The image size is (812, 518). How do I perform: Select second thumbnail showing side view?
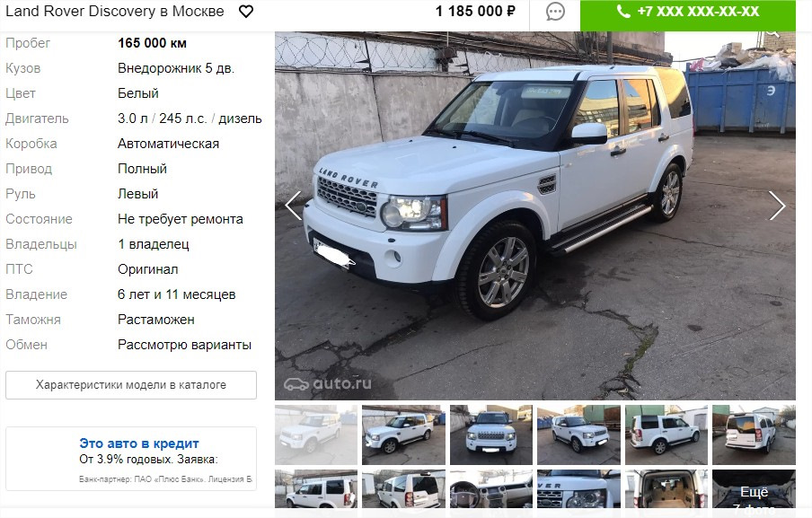(x=403, y=435)
